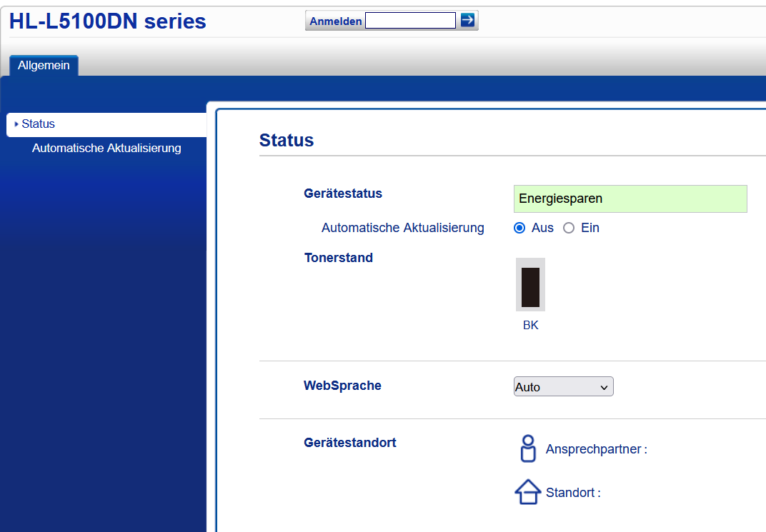766x532 pixels.
Task: Click the login arrow submit button
Action: [x=467, y=20]
